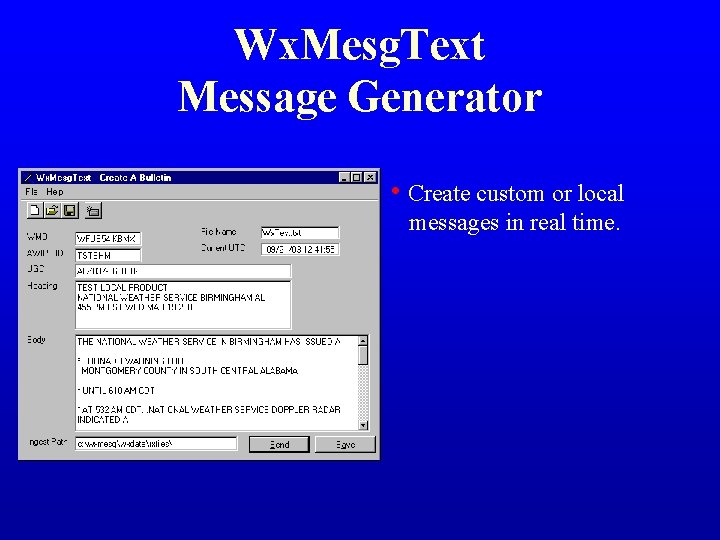Image resolution: width=720 pixels, height=540 pixels.
Task: Click the Body scrollbar down arrow
Action: pos(363,425)
